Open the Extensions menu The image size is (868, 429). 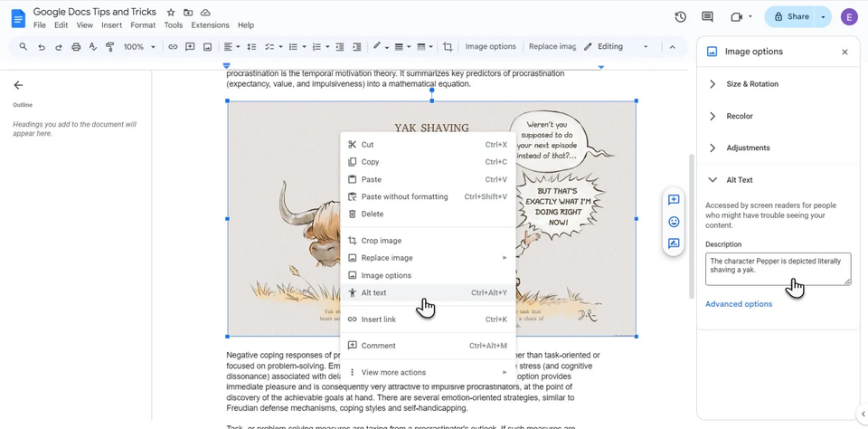pyautogui.click(x=210, y=25)
